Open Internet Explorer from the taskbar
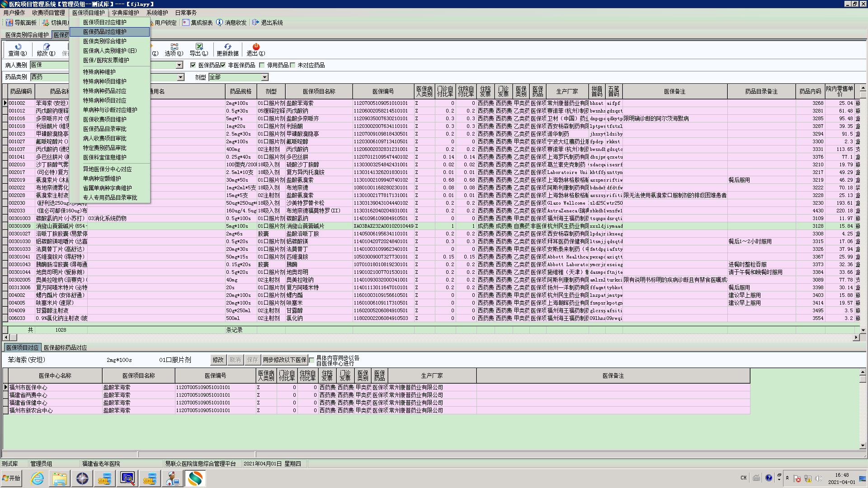The width and height of the screenshot is (868, 488). (x=37, y=479)
